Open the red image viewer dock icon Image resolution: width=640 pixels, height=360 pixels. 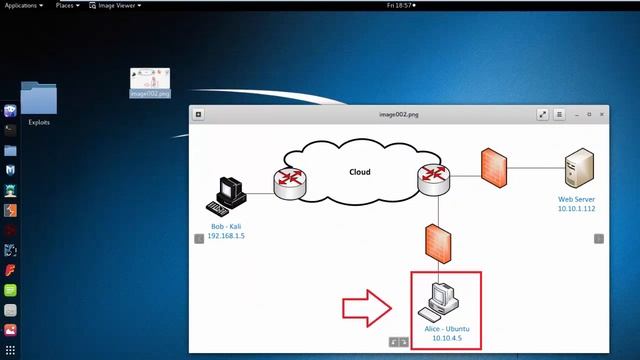point(10,330)
